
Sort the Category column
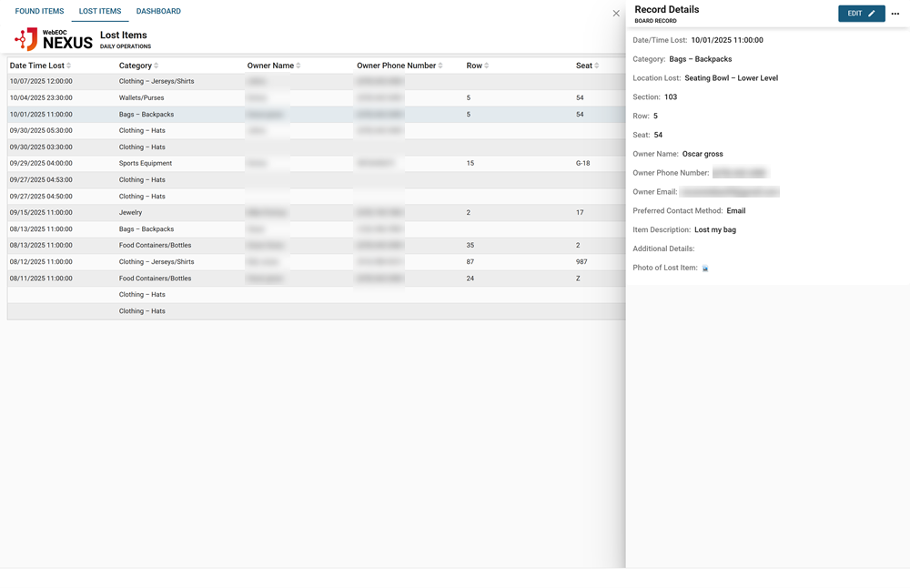click(138, 66)
